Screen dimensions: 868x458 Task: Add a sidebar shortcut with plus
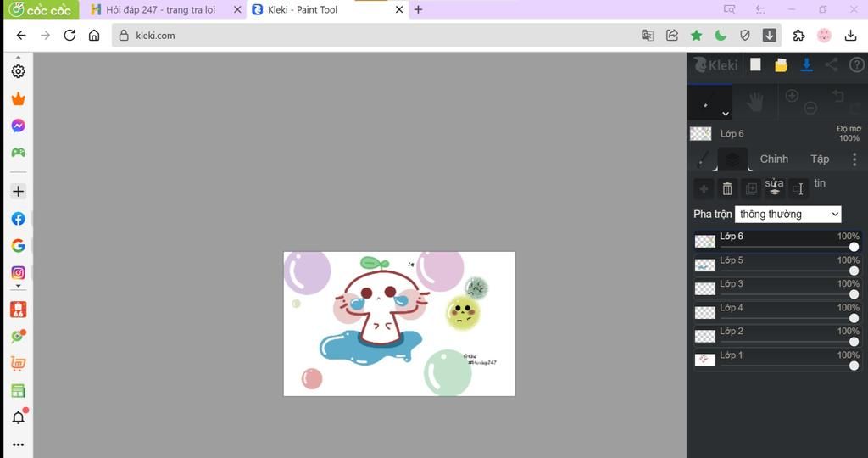19,191
